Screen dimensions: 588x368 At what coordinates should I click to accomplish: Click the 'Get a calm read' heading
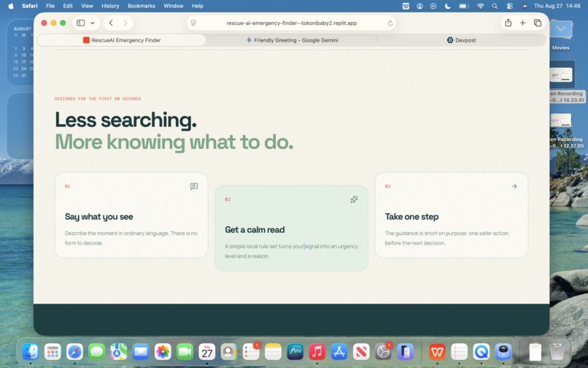tap(255, 230)
